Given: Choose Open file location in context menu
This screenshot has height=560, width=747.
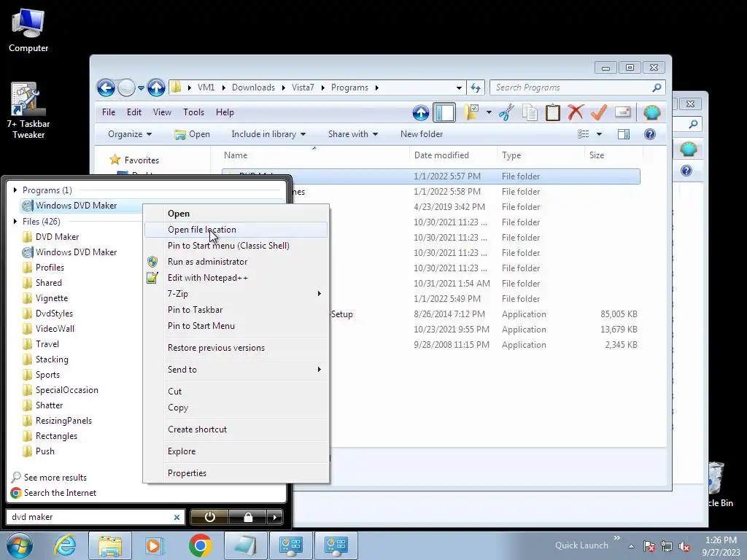Looking at the screenshot, I should tap(236, 230).
